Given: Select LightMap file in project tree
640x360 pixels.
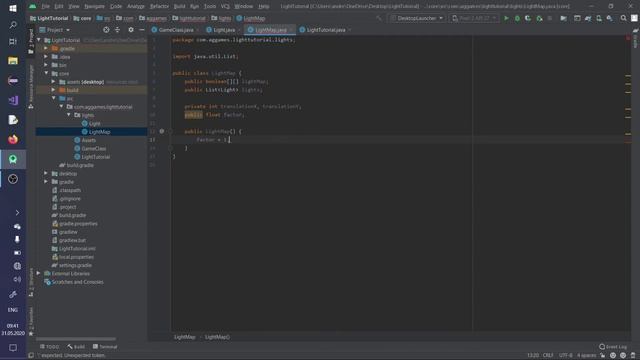Looking at the screenshot, I should pos(99,132).
